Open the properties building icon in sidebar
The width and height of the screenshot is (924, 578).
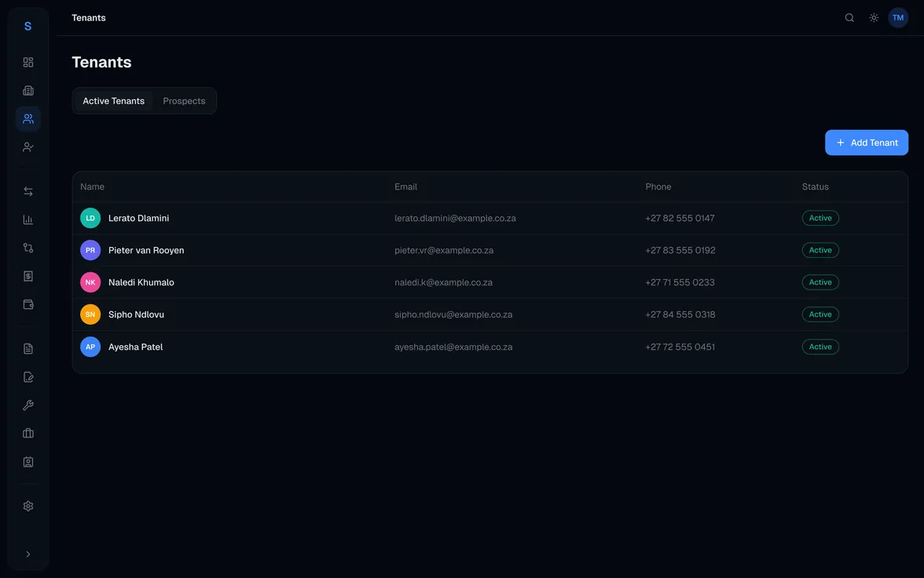[27, 90]
